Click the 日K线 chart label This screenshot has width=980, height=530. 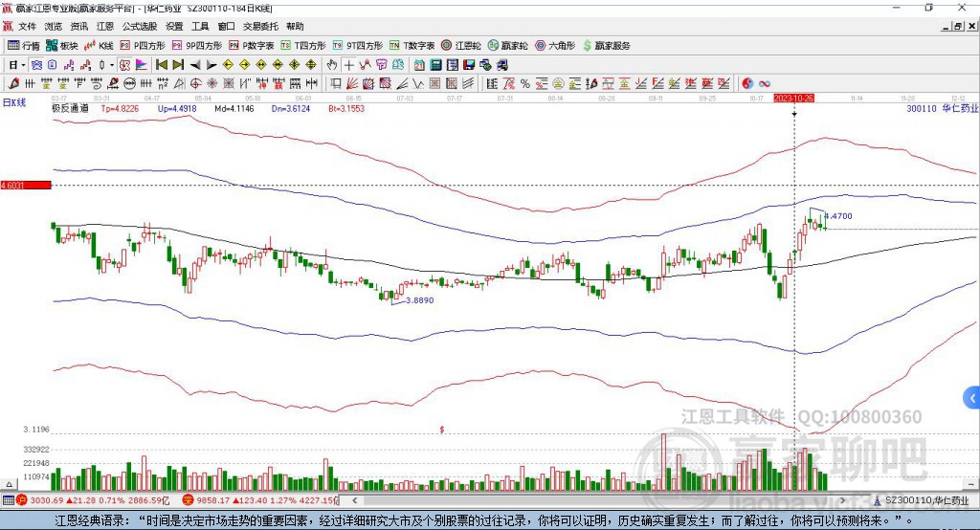click(x=14, y=102)
